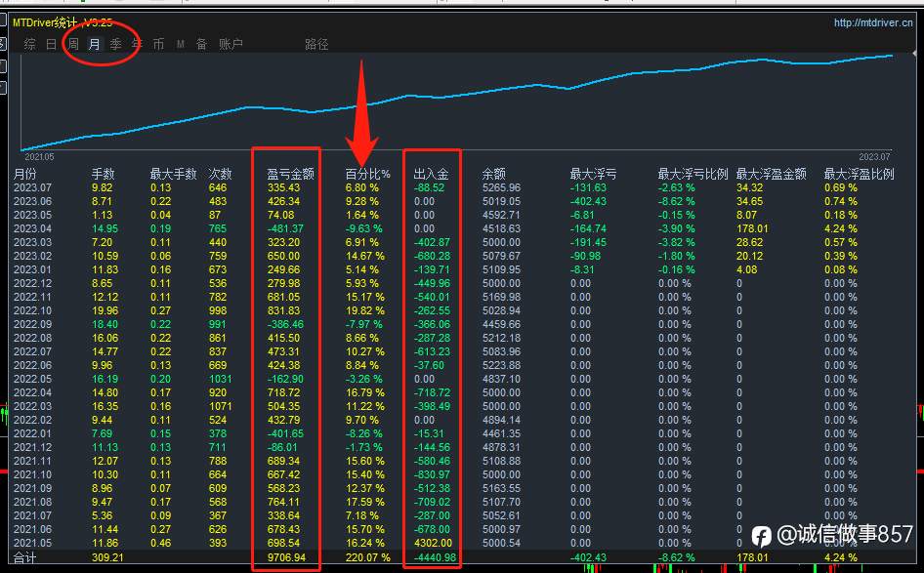Click the 2021.05 chart axis start label
The image size is (924, 573).
(39, 157)
